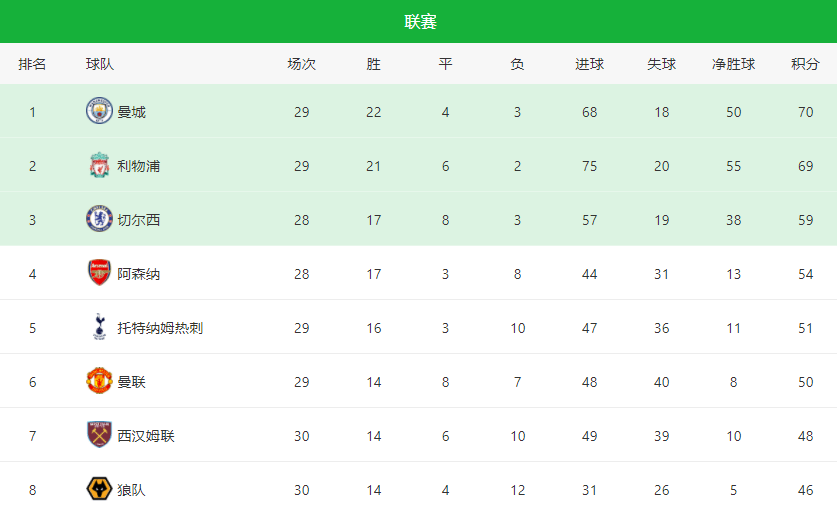Viewport: 837px width, 512px height.
Task: Select the 联赛 tab header
Action: [420, 21]
